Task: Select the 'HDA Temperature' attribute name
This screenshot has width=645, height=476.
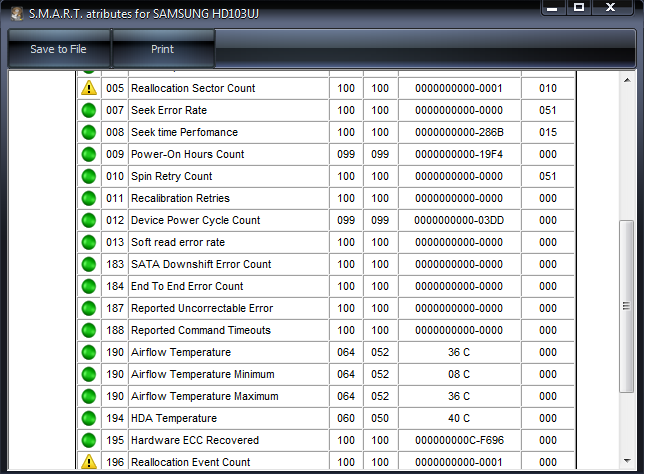Action: tap(174, 418)
